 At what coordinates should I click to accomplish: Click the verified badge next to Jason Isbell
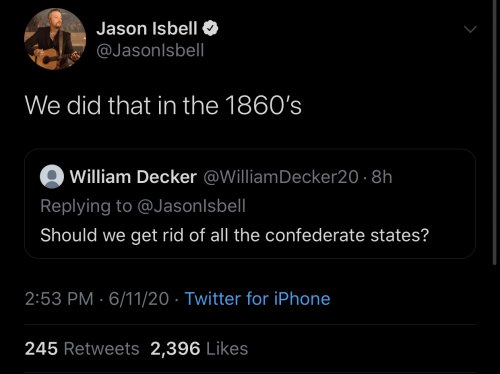point(211,29)
